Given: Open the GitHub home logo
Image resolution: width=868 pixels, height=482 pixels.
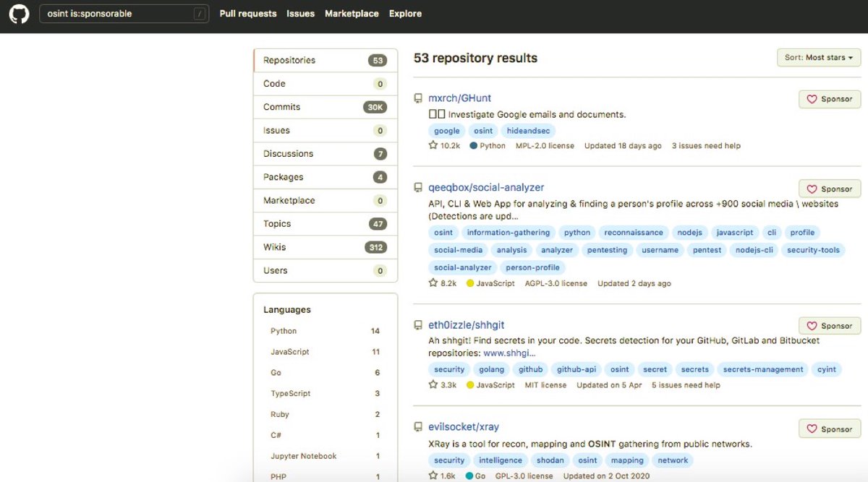Looking at the screenshot, I should (x=19, y=14).
